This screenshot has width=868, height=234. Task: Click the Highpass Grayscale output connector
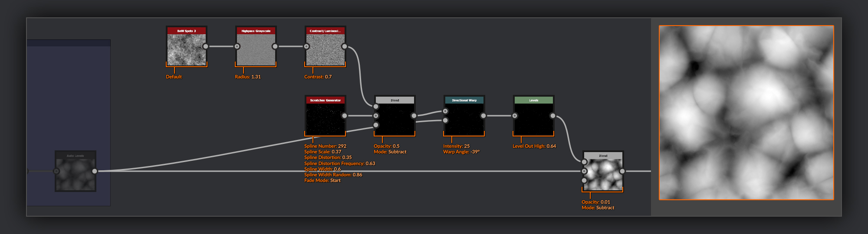pos(275,46)
